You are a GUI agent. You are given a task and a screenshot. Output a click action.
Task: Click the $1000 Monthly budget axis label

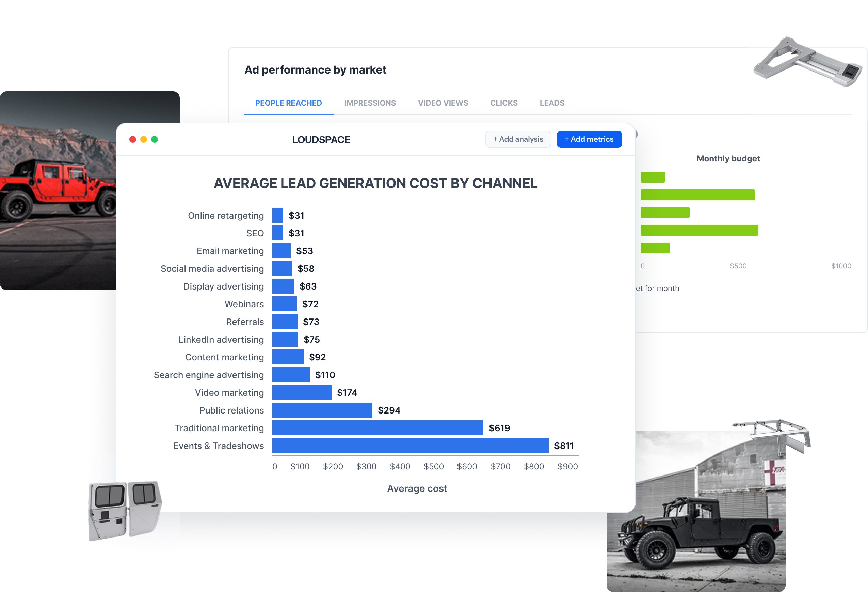(x=841, y=266)
